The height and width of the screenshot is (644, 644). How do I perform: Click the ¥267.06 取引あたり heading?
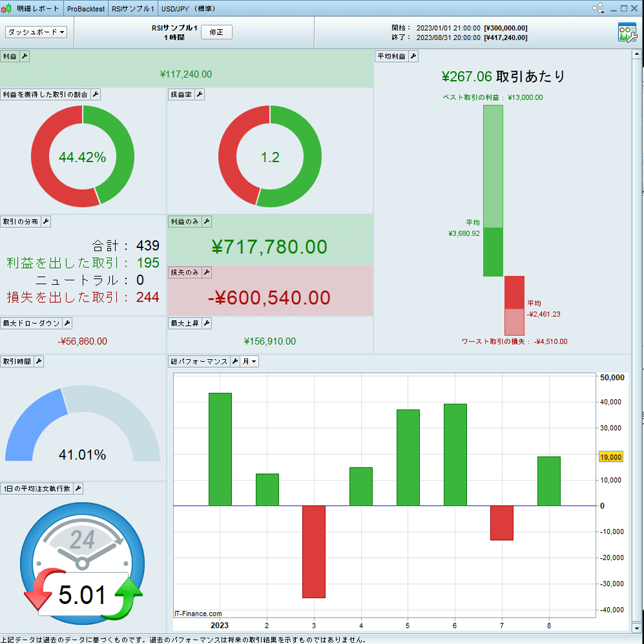coord(503,76)
